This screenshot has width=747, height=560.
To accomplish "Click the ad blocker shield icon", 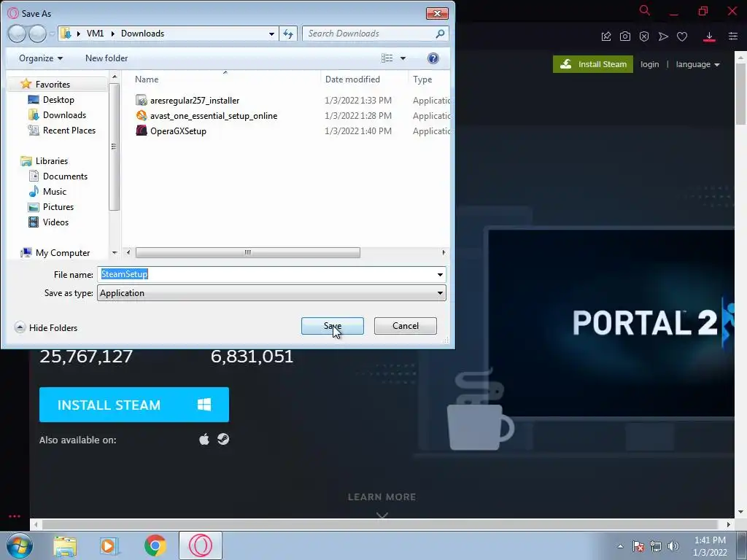I will click(644, 36).
